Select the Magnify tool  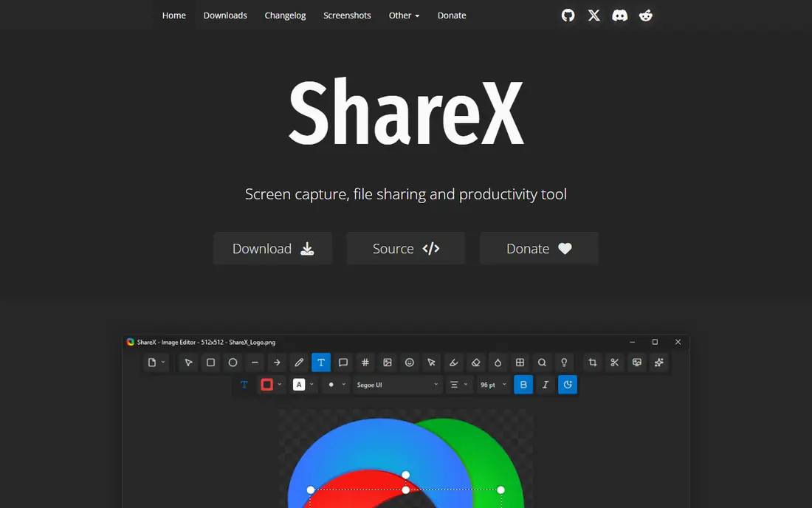coord(543,363)
